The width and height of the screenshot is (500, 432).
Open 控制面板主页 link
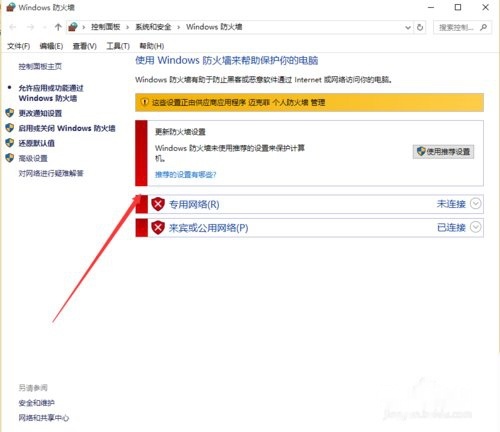click(x=40, y=66)
